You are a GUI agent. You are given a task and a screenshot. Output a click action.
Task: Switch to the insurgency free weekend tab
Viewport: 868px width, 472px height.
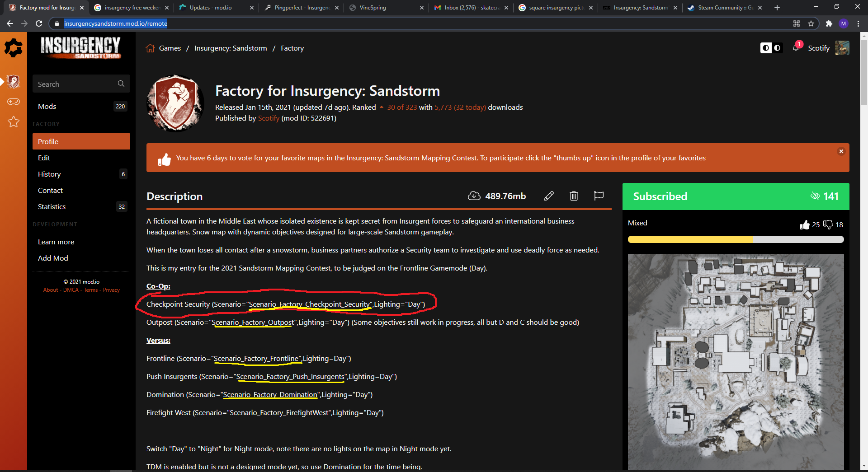pyautogui.click(x=132, y=8)
